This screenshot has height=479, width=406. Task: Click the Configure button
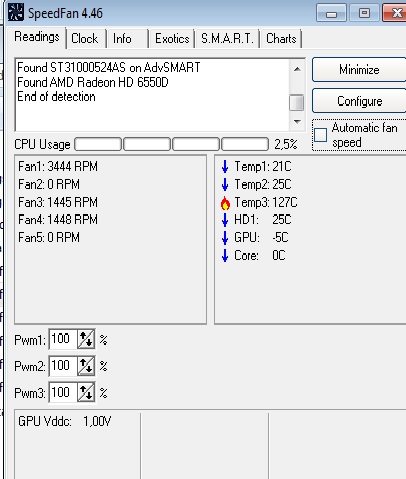[x=359, y=101]
